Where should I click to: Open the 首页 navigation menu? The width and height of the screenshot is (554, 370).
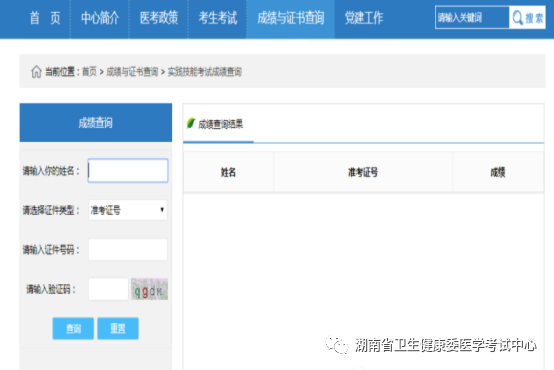[x=45, y=18]
